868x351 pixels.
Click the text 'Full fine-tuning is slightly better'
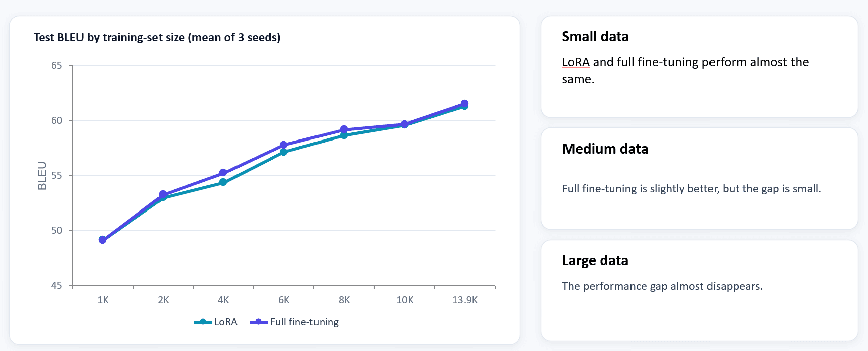640,189
